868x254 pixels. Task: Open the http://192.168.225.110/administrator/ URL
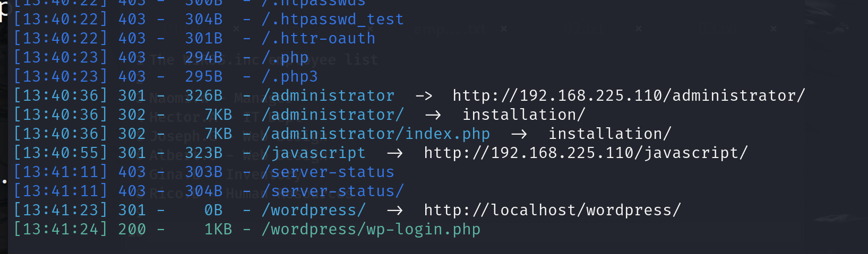pyautogui.click(x=629, y=96)
